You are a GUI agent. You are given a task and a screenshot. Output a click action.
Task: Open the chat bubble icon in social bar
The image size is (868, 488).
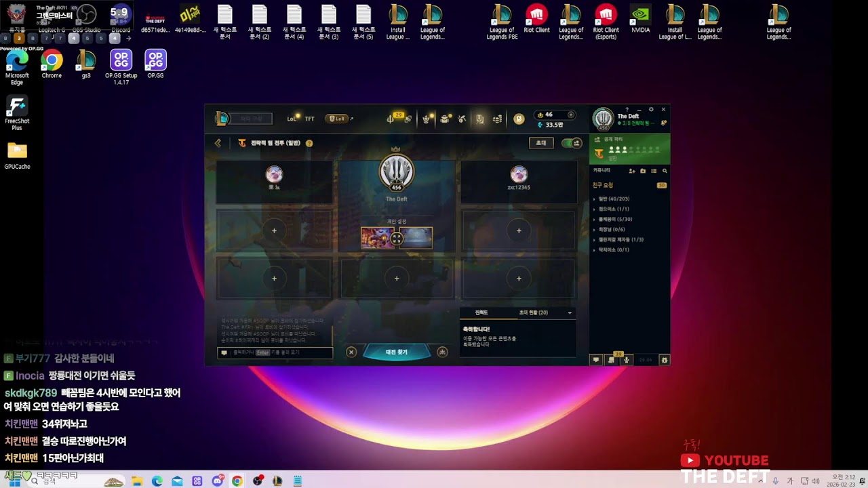pos(596,360)
